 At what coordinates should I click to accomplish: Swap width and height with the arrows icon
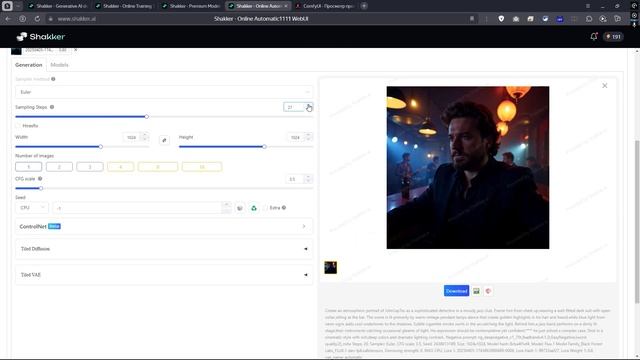164,140
